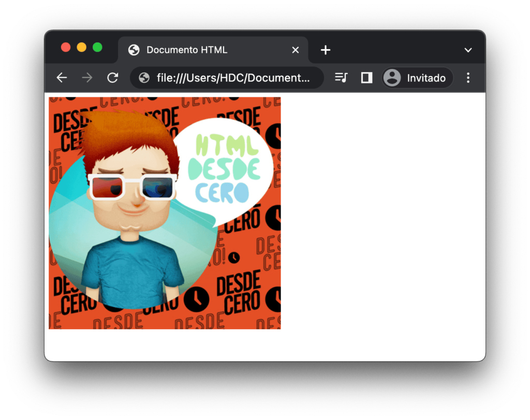
Task: Select the Documento HTML tab
Action: 207,50
